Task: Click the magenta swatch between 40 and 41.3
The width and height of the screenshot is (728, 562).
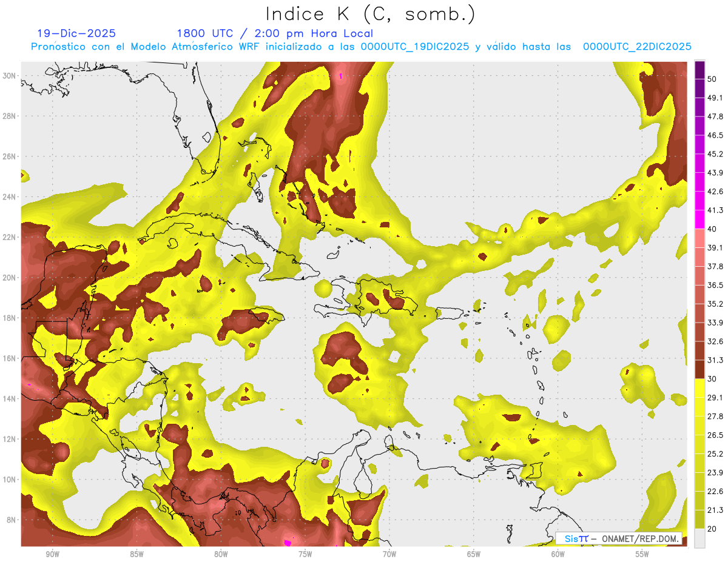Action: [700, 219]
